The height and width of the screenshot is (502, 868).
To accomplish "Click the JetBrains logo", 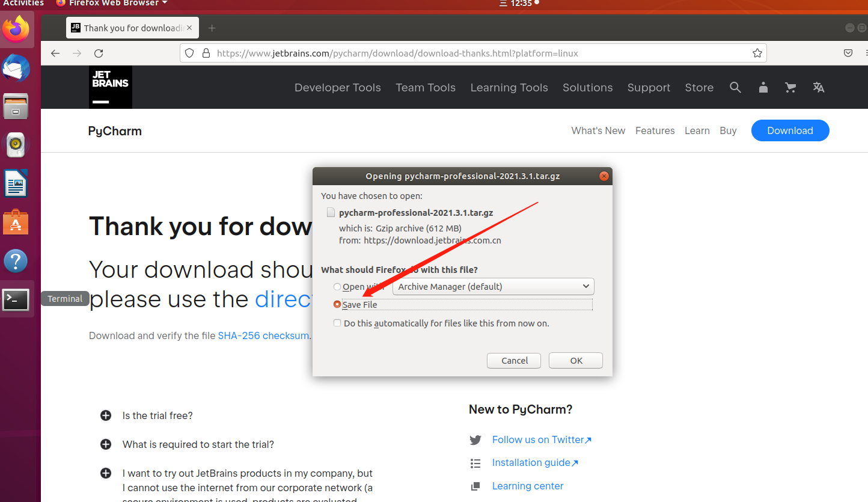I will 111,87.
